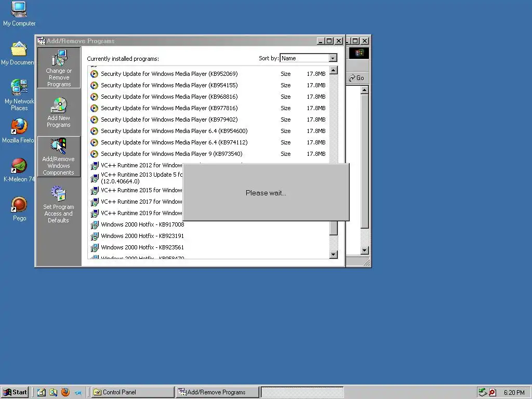Viewport: 532px width, 399px height.
Task: Click program list scroll up arrow
Action: coord(334,70)
